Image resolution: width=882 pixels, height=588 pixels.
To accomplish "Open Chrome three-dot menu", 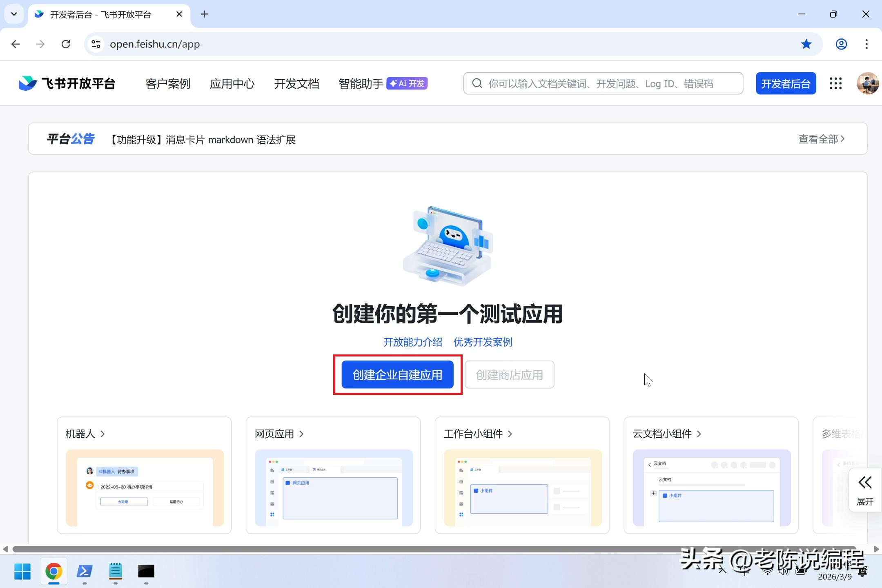I will [x=866, y=44].
